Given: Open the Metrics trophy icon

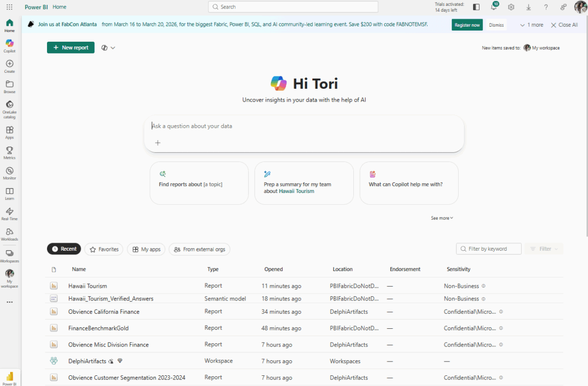Looking at the screenshot, I should point(10,152).
